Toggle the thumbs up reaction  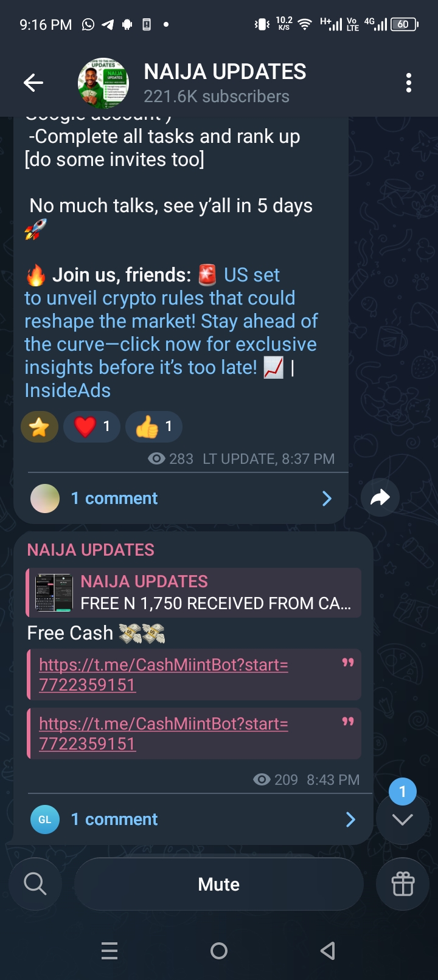(x=154, y=427)
